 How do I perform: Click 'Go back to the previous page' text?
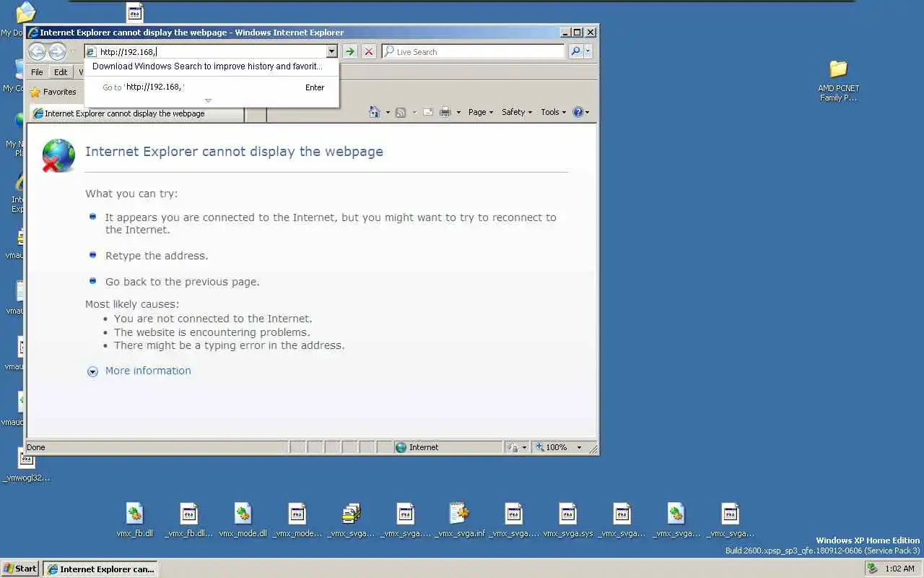pyautogui.click(x=182, y=282)
